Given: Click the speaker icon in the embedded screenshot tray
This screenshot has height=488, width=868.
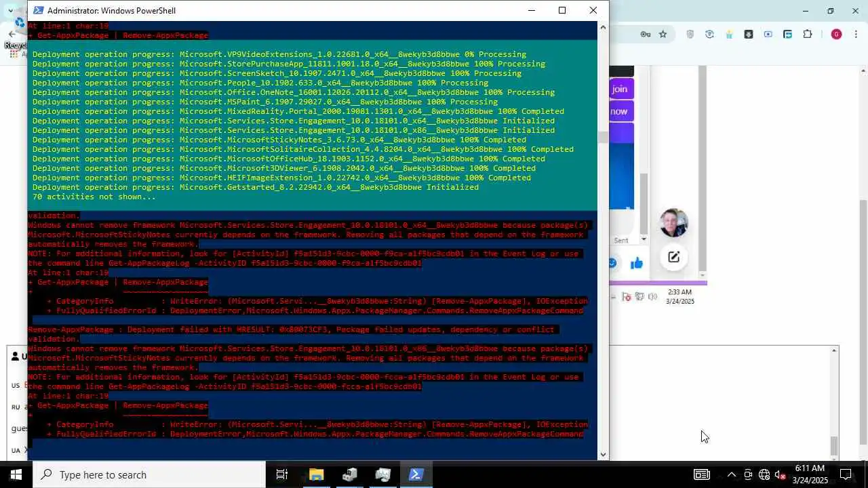Looking at the screenshot, I should click(652, 296).
